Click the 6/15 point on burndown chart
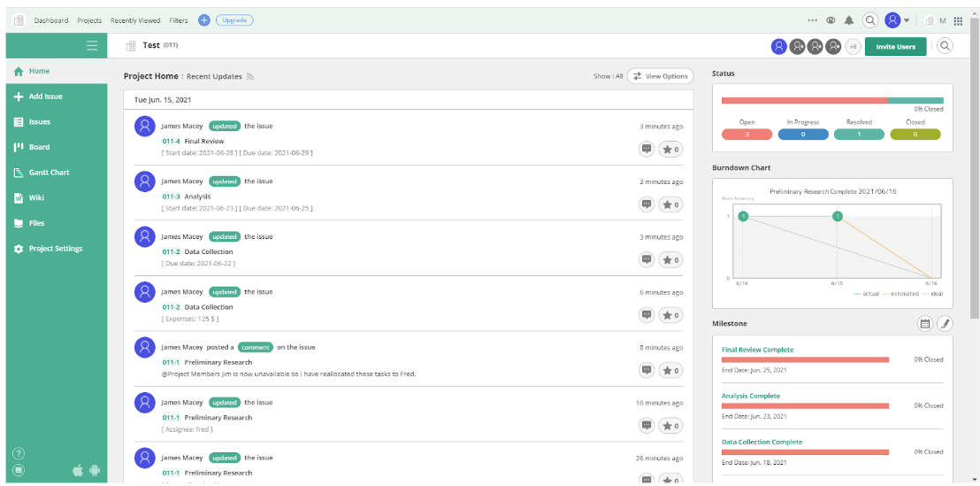This screenshot has height=486, width=980. (838, 216)
